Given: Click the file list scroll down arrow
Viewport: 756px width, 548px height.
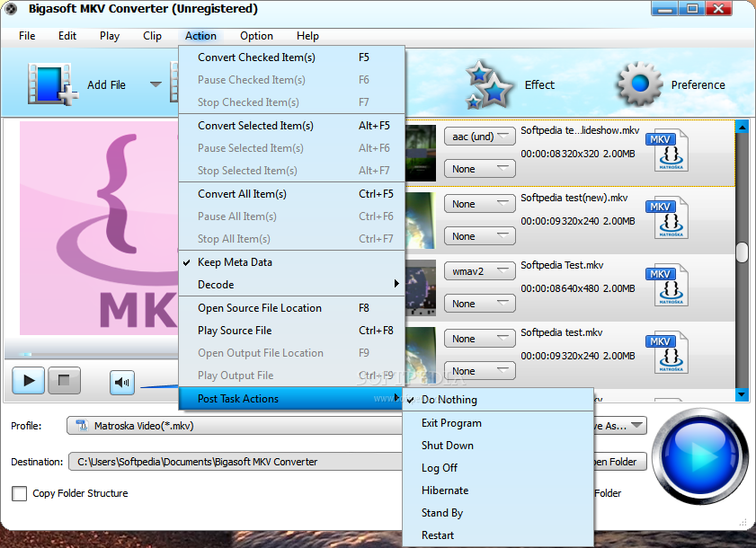Looking at the screenshot, I should coord(742,394).
